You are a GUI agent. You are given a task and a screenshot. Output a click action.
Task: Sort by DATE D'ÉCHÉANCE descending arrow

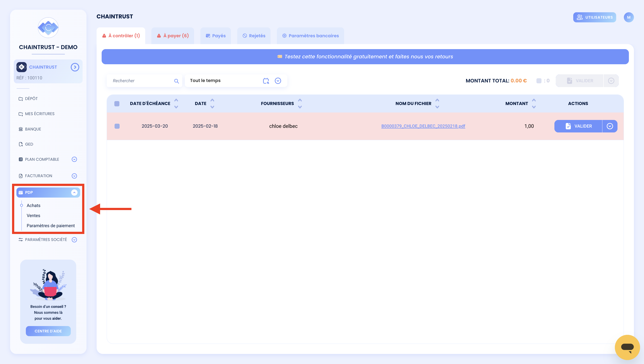176,107
